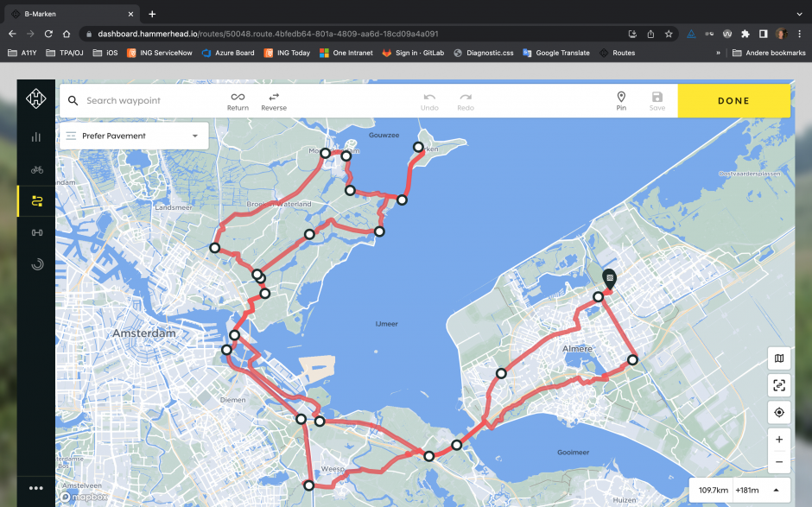The height and width of the screenshot is (507, 812).
Task: Open the bicycle rides icon in sidebar
Action: click(36, 169)
